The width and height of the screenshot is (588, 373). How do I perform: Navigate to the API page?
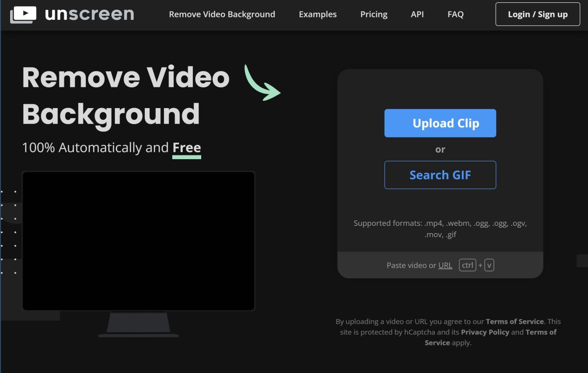[417, 14]
